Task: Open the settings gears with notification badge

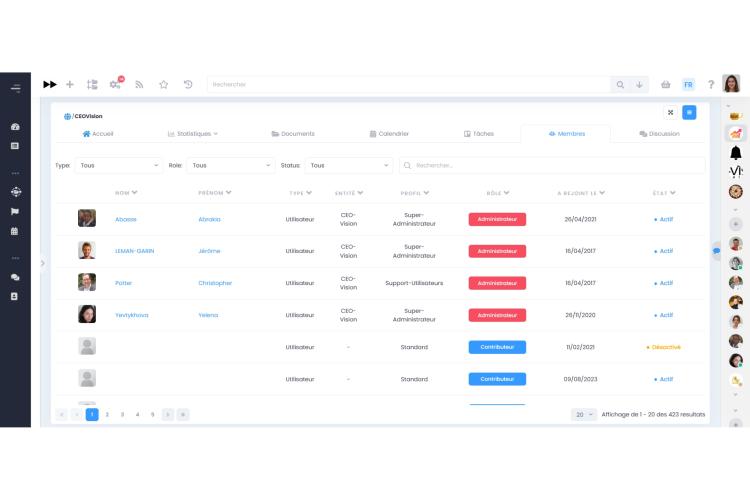Action: click(x=115, y=85)
